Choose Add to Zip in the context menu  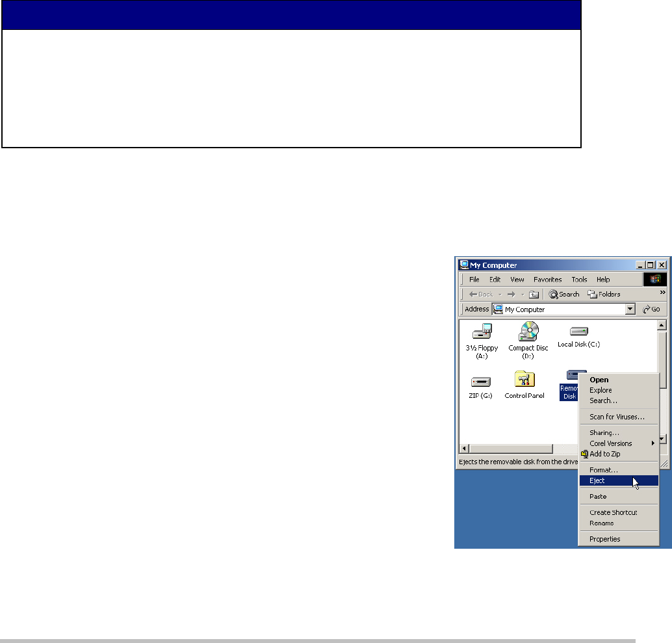(x=619, y=454)
